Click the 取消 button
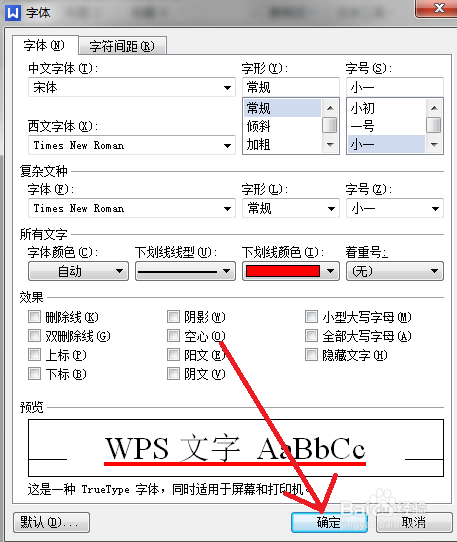 click(x=414, y=522)
